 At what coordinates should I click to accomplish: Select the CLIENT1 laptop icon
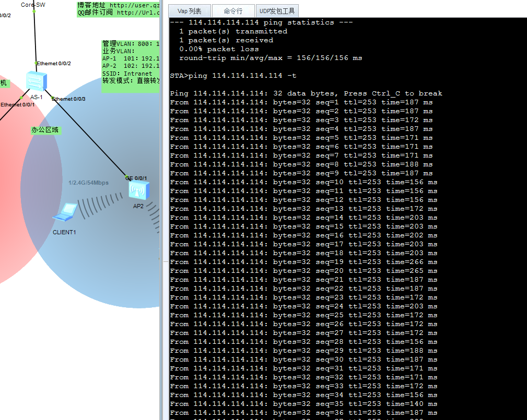pos(65,212)
